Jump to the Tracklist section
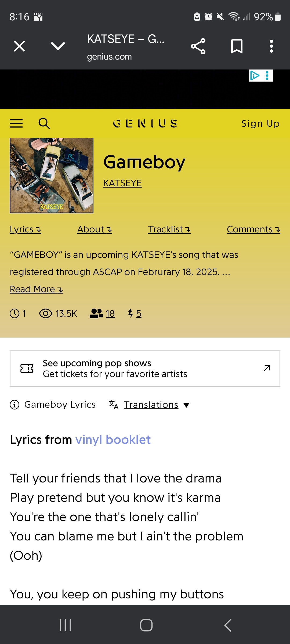The image size is (290, 644). pyautogui.click(x=169, y=229)
